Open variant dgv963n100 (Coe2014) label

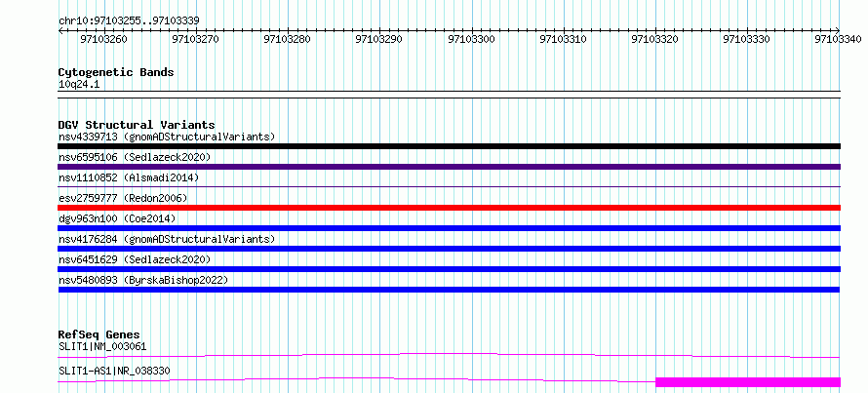[117, 218]
